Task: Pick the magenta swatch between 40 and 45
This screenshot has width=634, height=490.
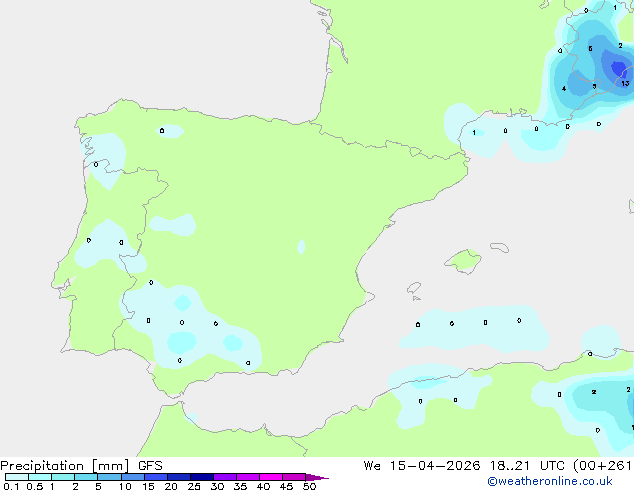Action: 271,477
